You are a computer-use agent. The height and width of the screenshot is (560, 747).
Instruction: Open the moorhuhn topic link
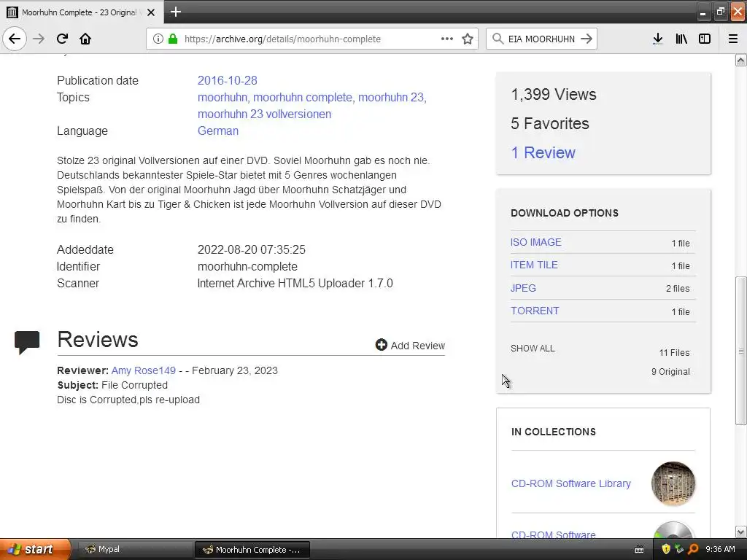[222, 97]
